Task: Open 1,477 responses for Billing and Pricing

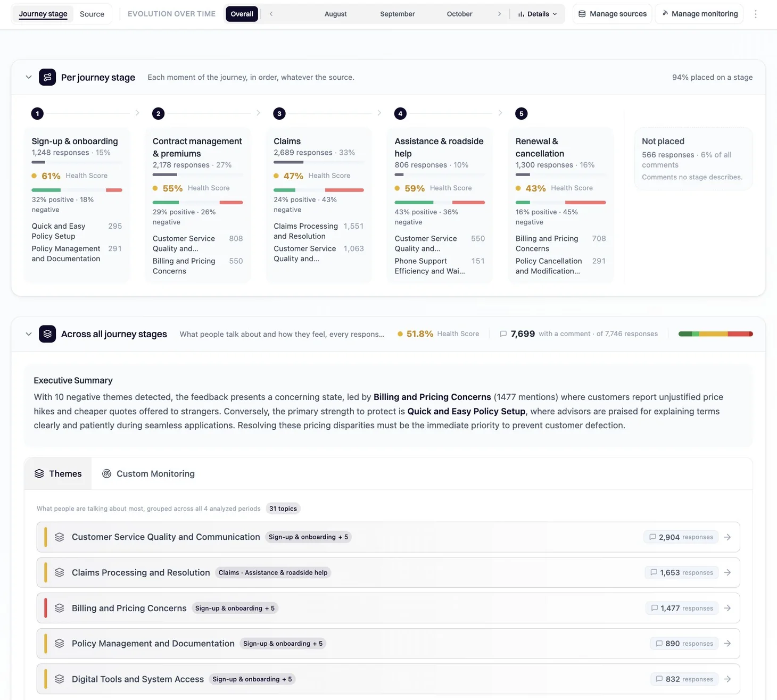Action: click(682, 608)
